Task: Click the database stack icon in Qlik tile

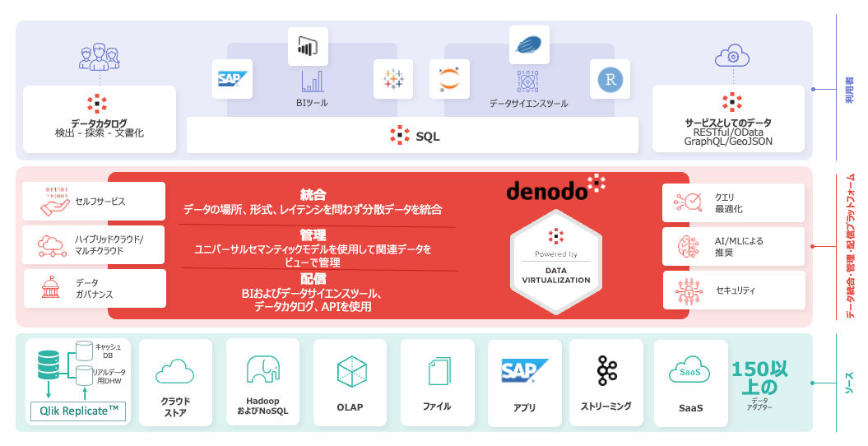Action: (x=49, y=365)
